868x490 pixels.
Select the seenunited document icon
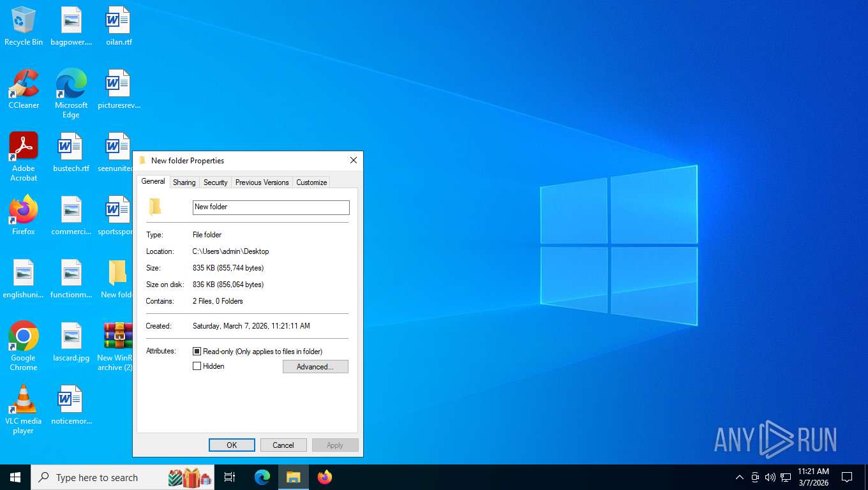click(x=116, y=153)
